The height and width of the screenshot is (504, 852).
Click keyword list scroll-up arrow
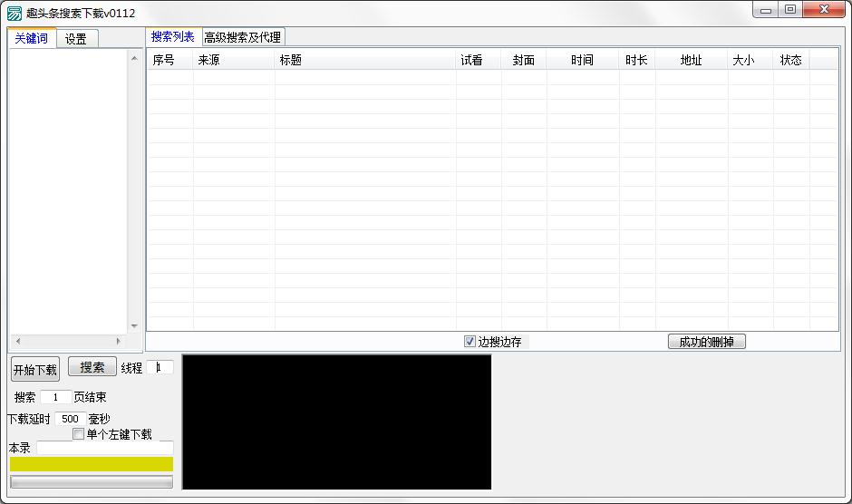click(134, 58)
